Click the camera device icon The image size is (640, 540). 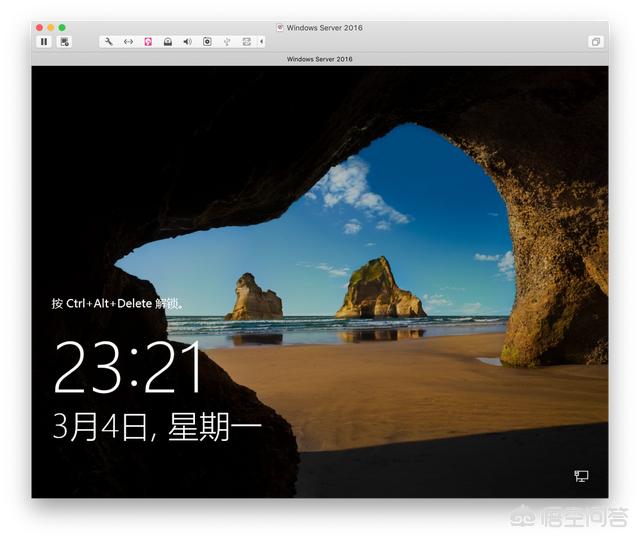point(207,42)
